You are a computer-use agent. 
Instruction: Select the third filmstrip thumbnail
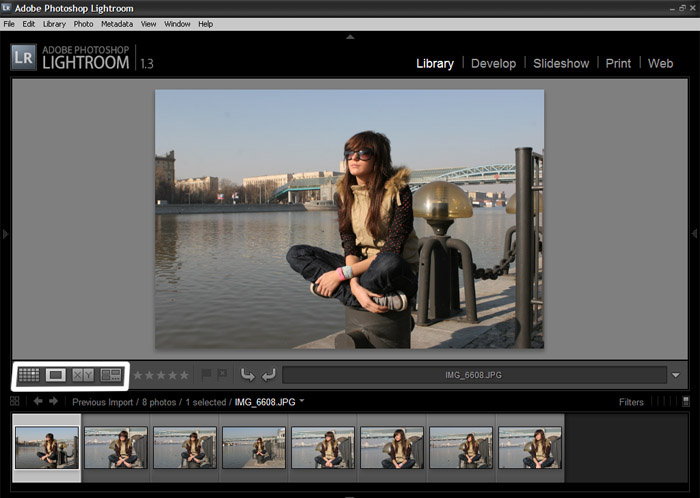[x=185, y=447]
